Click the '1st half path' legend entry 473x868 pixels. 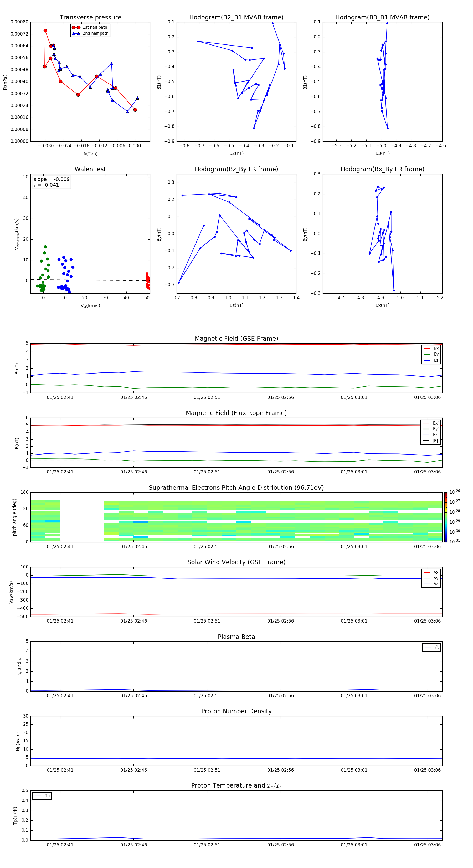pos(90,27)
